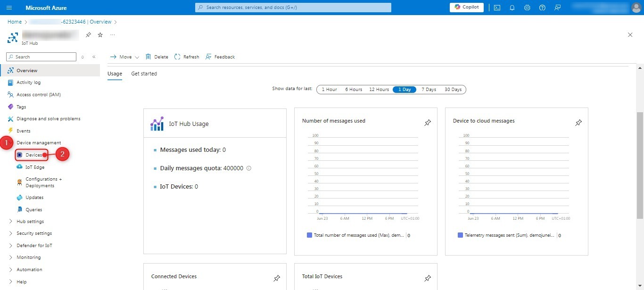644x290 pixels.
Task: Focus the sidebar menu Search box
Action: tap(41, 57)
